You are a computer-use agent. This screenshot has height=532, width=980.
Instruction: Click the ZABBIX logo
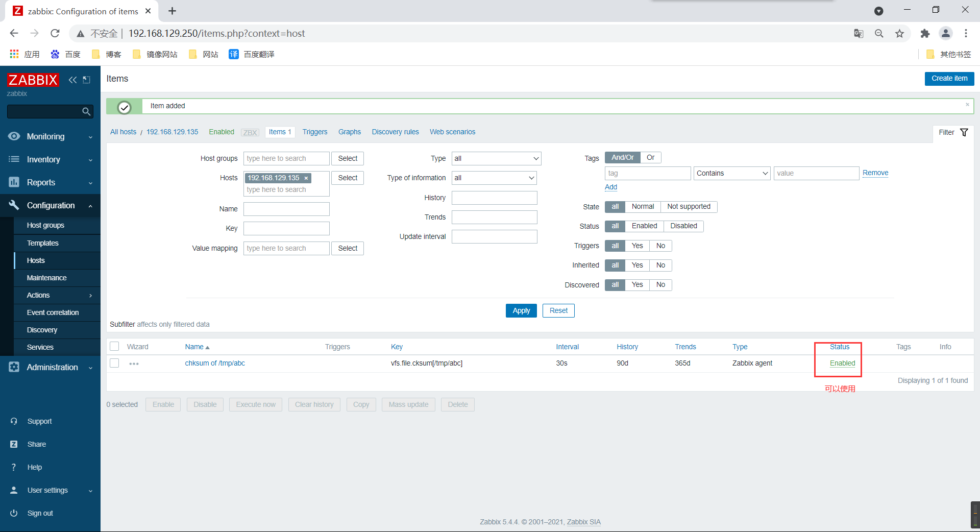click(x=33, y=80)
